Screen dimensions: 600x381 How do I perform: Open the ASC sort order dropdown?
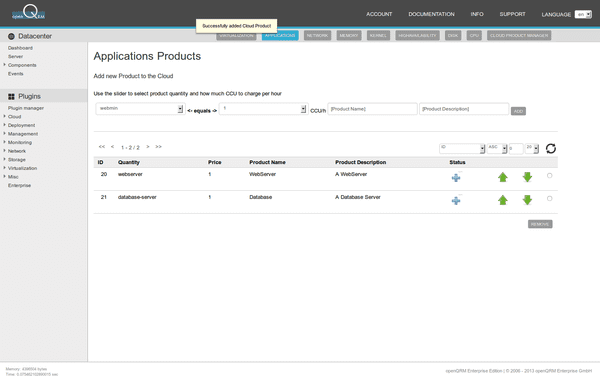(x=497, y=148)
